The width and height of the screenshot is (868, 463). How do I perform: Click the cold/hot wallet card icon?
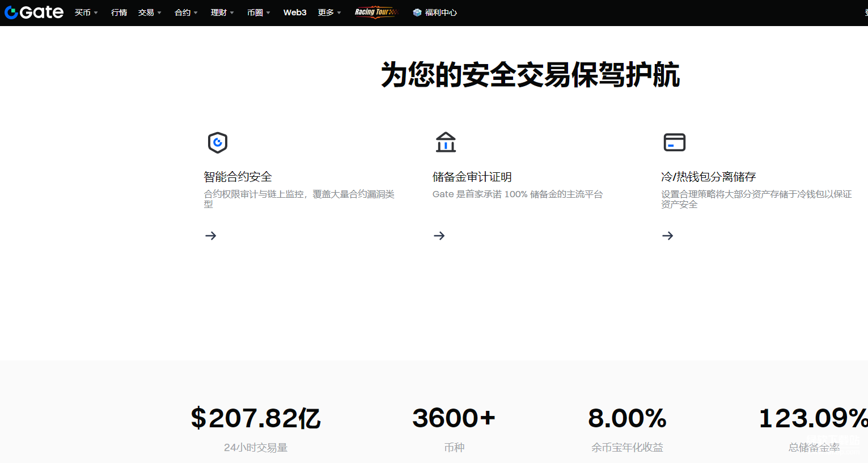point(674,142)
